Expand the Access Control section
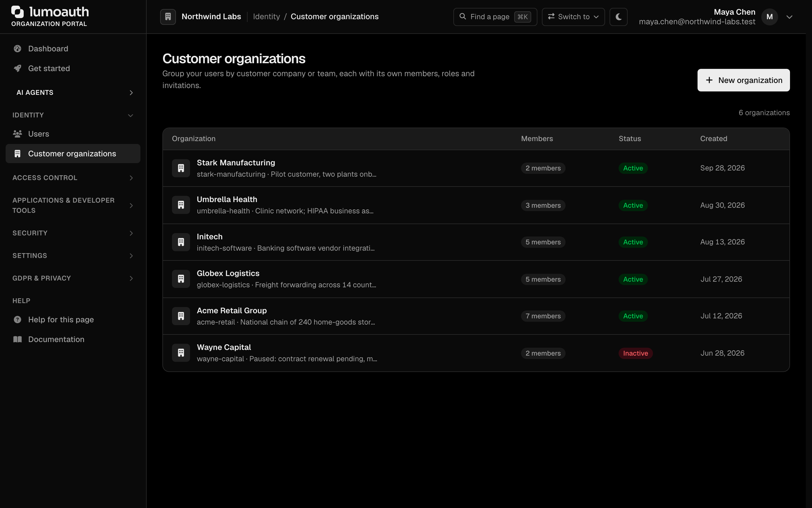Screen dimensions: 812x508 pos(73,178)
